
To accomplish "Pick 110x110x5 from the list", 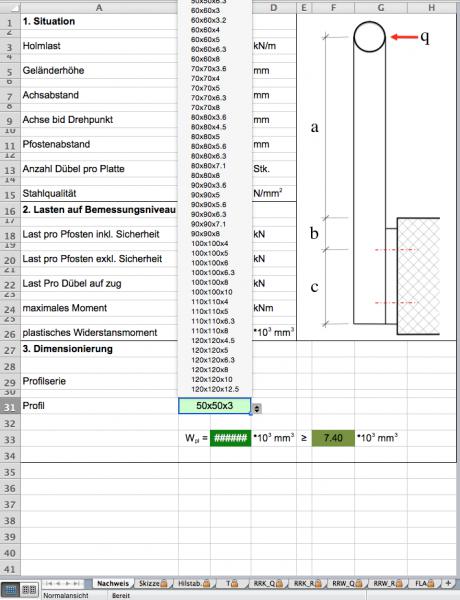I will (210, 311).
